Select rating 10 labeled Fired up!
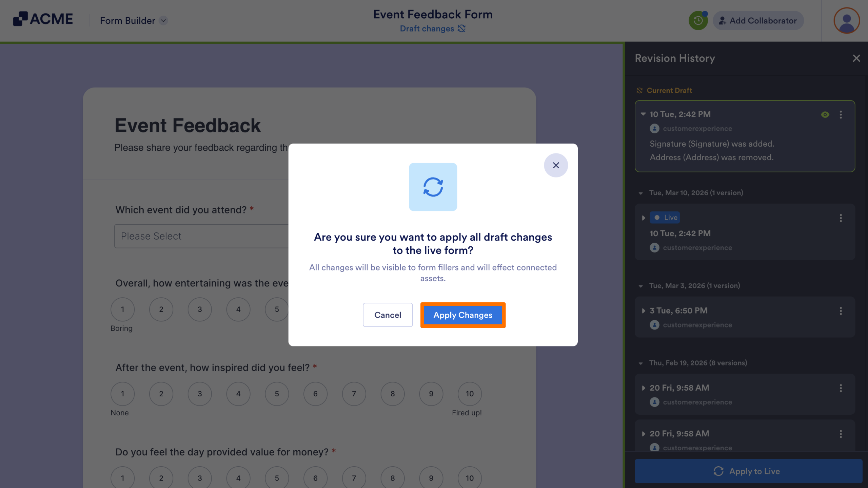 470,394
